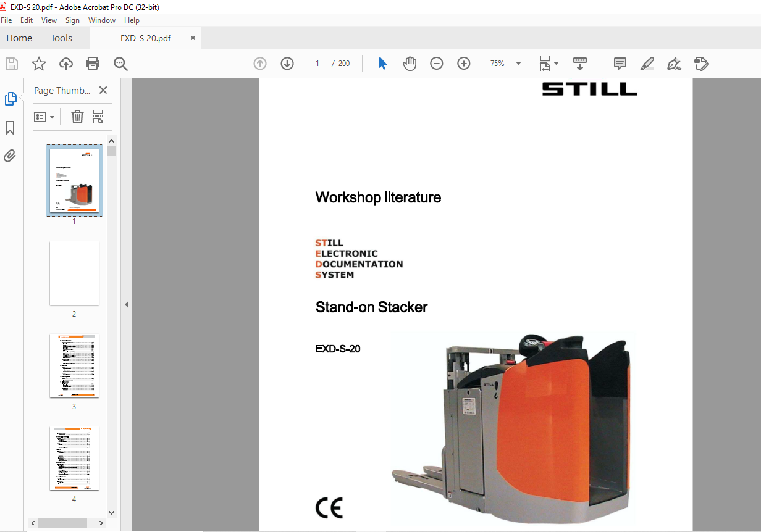Click the 'Page Thumb...' panel title

click(x=62, y=91)
